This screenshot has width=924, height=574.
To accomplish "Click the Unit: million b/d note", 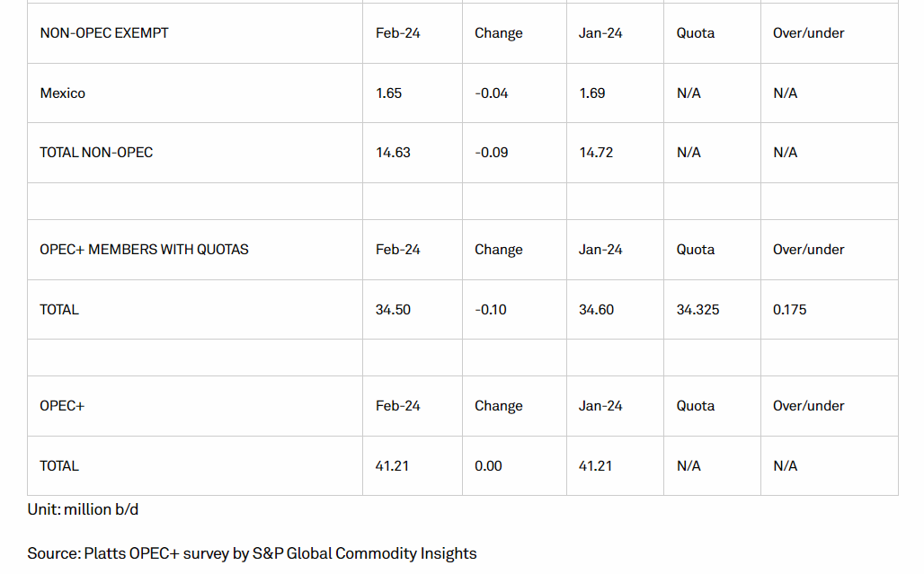I will [x=83, y=509].
